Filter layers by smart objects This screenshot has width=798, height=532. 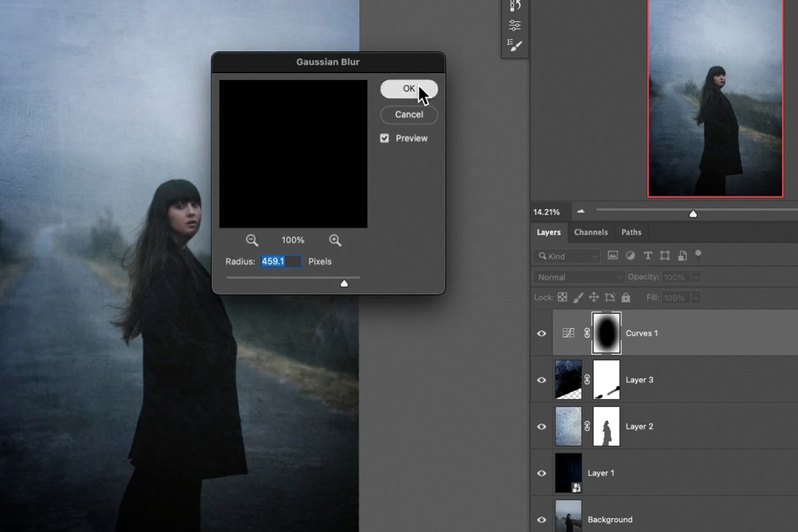pyautogui.click(x=682, y=255)
